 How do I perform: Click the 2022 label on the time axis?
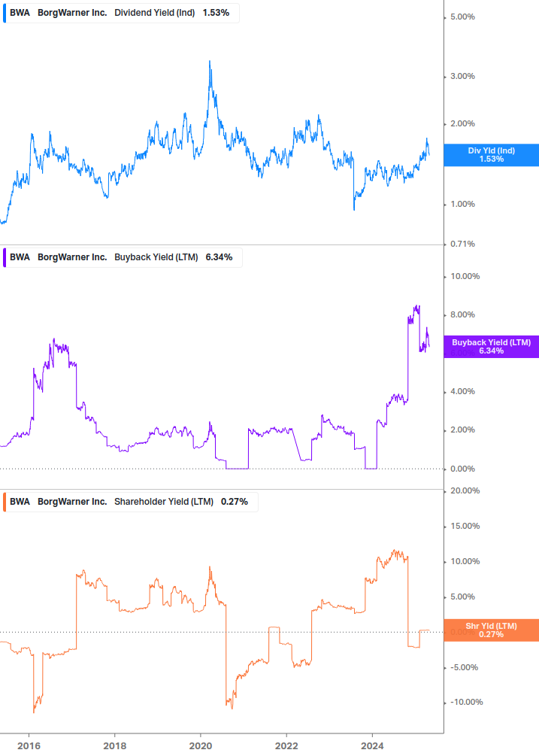(286, 746)
